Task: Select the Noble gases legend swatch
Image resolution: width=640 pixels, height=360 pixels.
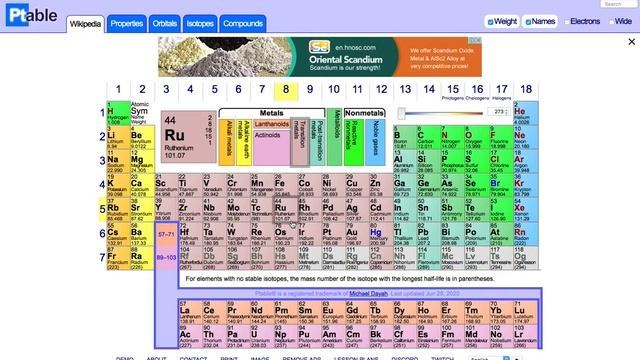Action: [375, 142]
